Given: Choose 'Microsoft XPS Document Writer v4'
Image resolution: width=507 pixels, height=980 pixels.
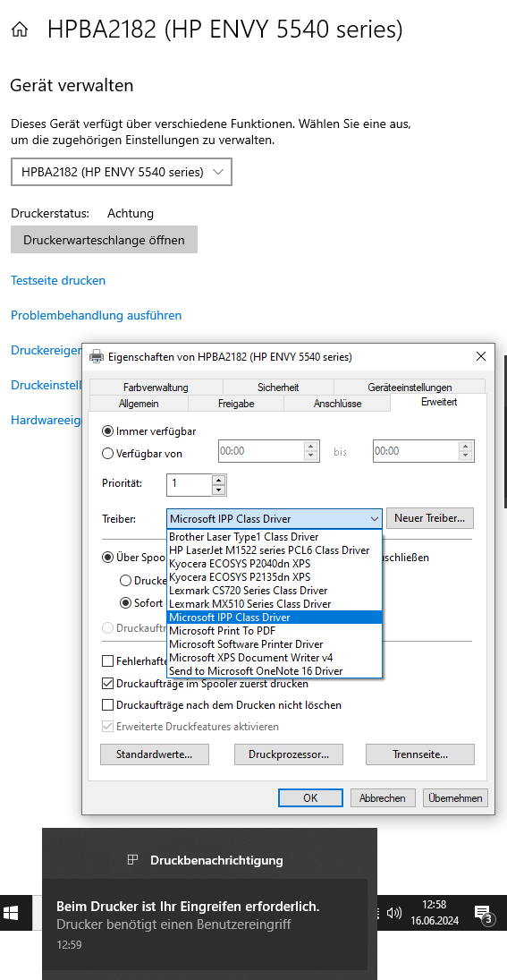Looking at the screenshot, I should click(x=275, y=658).
